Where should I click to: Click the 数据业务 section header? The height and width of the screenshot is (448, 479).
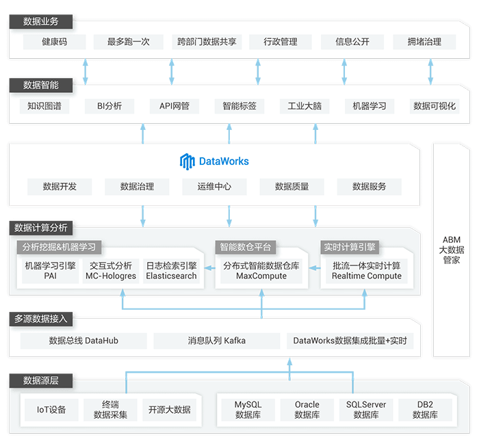[41, 22]
